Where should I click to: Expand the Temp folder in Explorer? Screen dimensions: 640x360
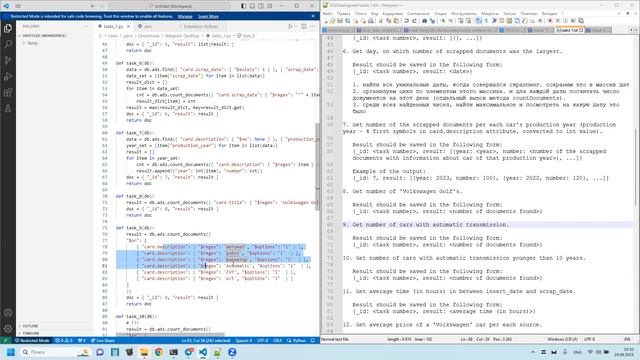32,43
